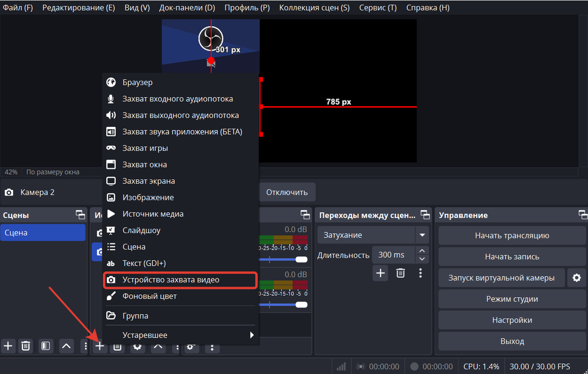Select the Сцена item in the scenes list
The width and height of the screenshot is (588, 374).
pos(43,233)
